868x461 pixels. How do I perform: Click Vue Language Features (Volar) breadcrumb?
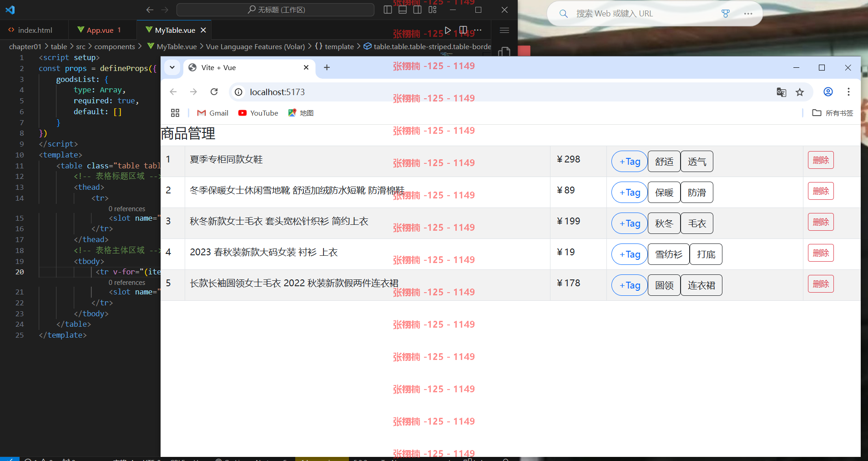pyautogui.click(x=255, y=46)
